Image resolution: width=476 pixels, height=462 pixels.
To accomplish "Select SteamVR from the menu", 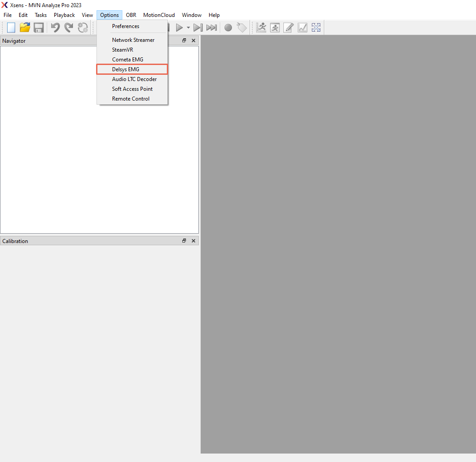I will [132, 49].
